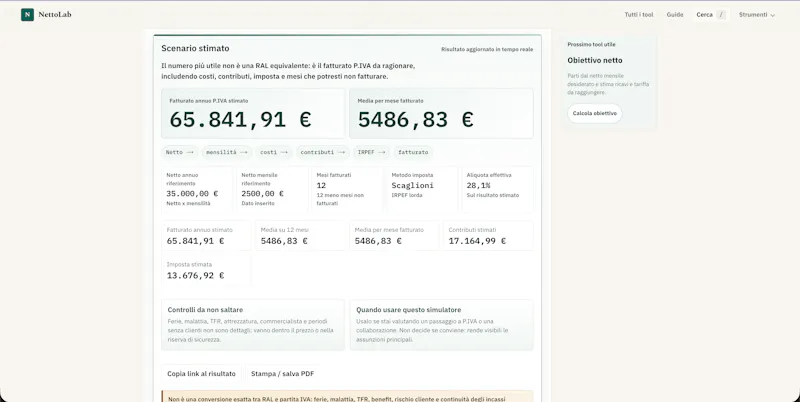Click Controlli da non saltare card
800x402 pixels.
[x=253, y=325]
